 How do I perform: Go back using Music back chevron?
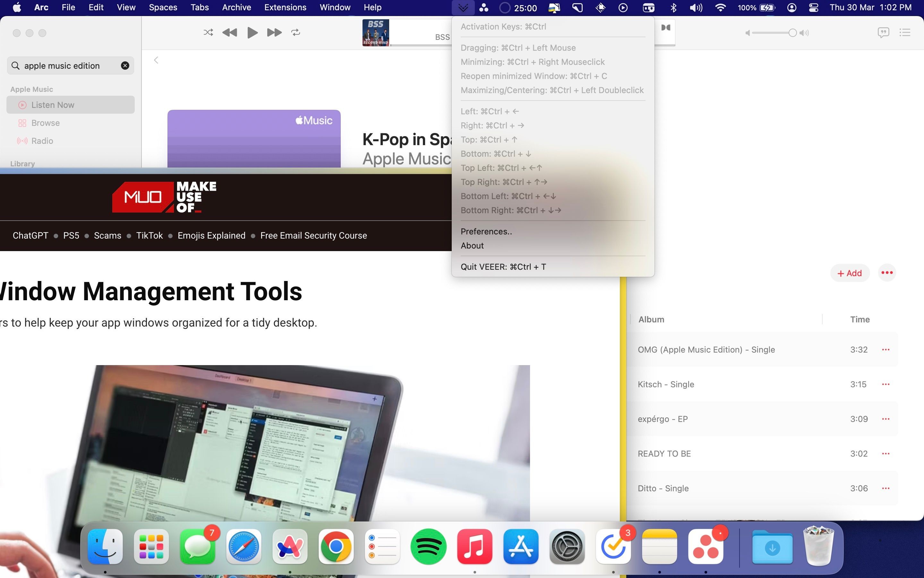(156, 60)
